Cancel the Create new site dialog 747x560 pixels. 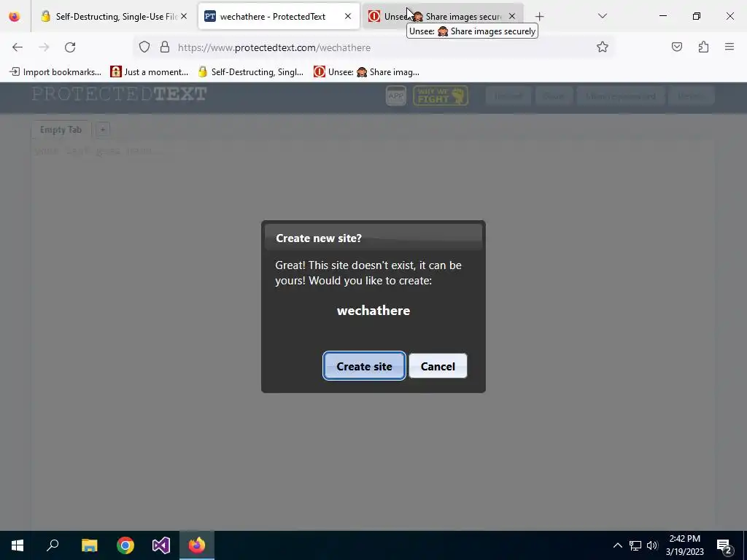(x=438, y=366)
